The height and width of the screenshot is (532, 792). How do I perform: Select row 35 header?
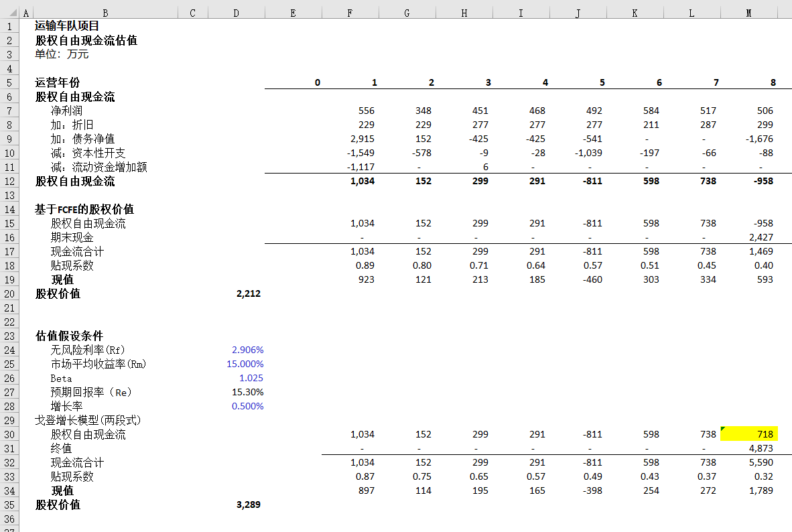9,505
